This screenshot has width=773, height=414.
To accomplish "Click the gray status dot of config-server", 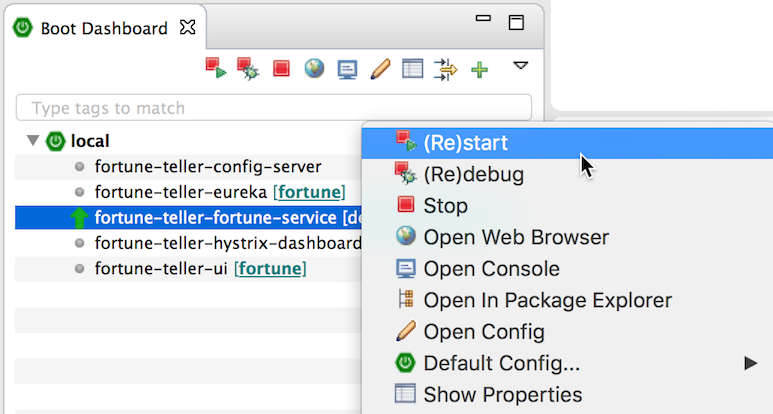I will click(79, 167).
